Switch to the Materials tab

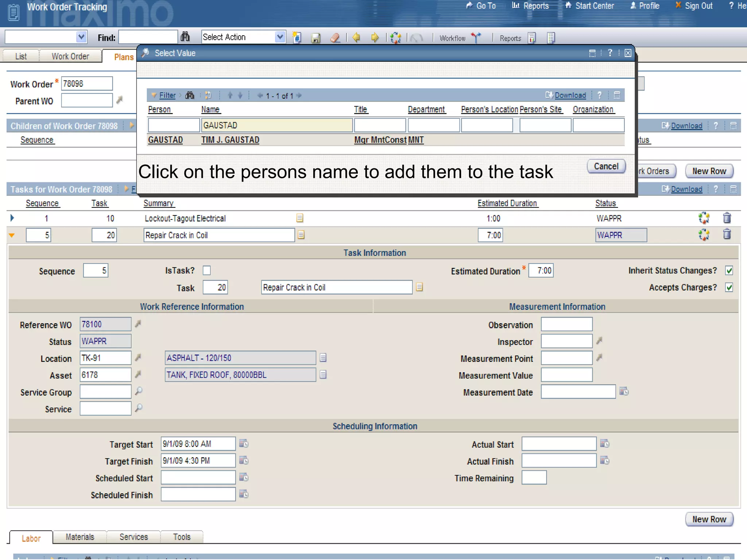point(80,537)
